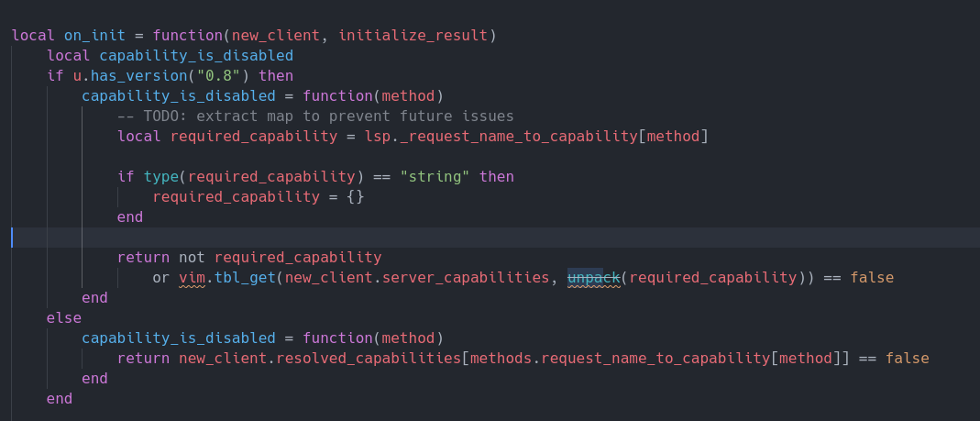
Task: Click the return keyword before new_client.resolved_capabilities
Action: 143,358
